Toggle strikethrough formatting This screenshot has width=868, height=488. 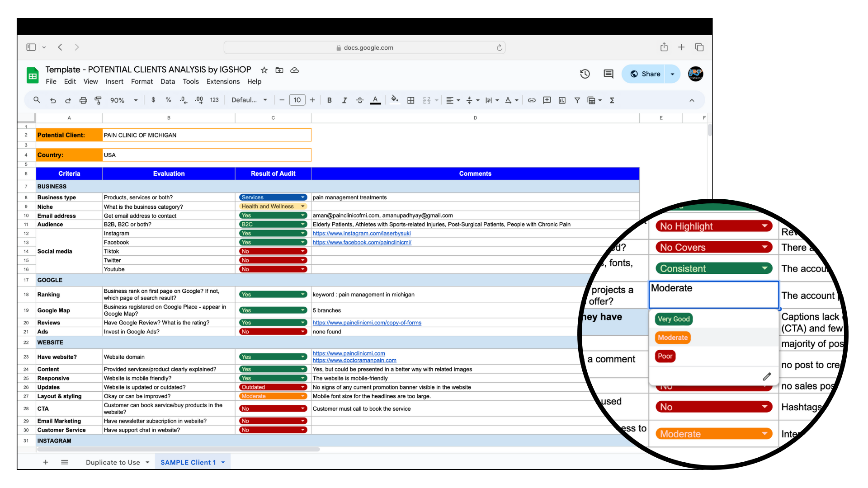click(360, 100)
